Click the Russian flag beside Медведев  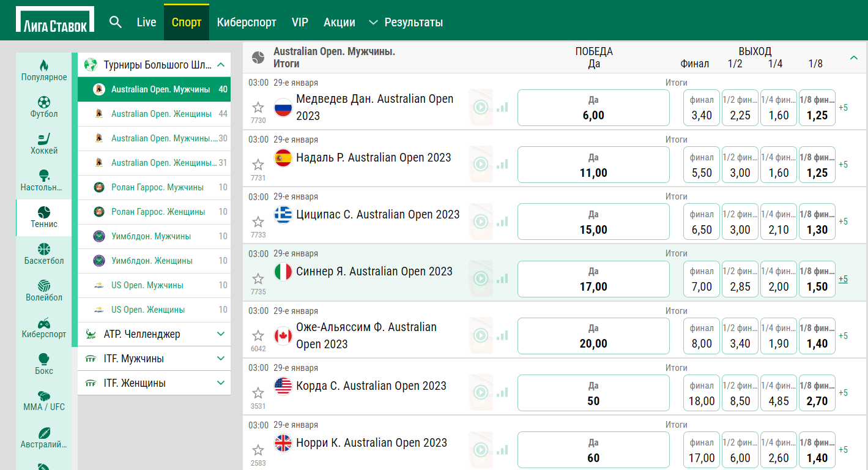(283, 108)
